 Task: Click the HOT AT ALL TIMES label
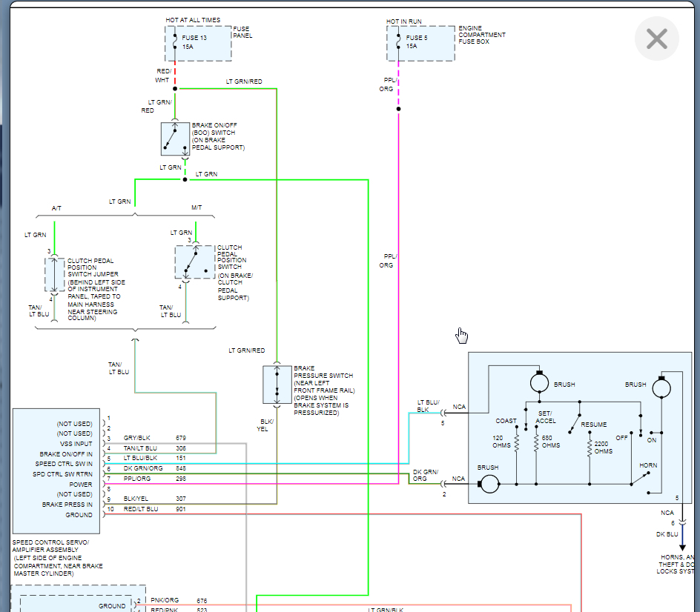pos(193,20)
